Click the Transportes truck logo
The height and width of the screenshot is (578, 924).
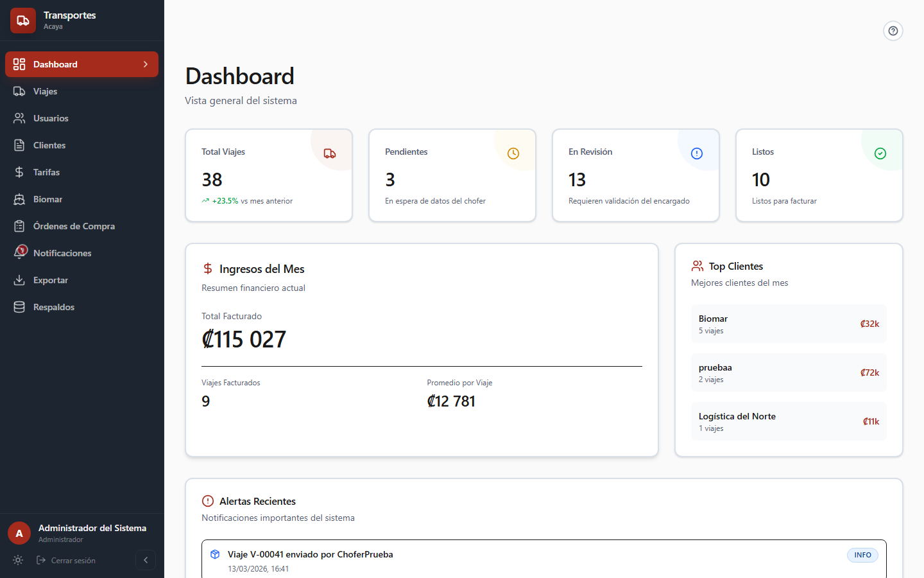tap(22, 20)
